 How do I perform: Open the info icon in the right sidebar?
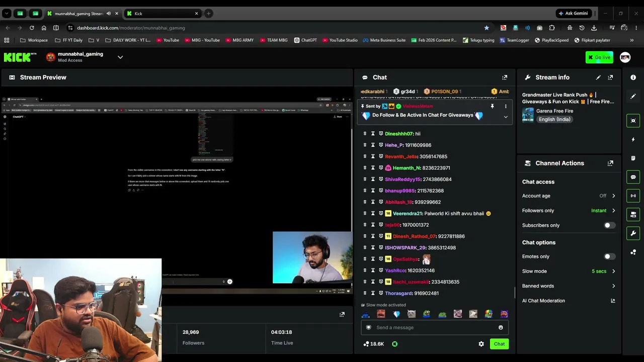pyautogui.click(x=633, y=77)
